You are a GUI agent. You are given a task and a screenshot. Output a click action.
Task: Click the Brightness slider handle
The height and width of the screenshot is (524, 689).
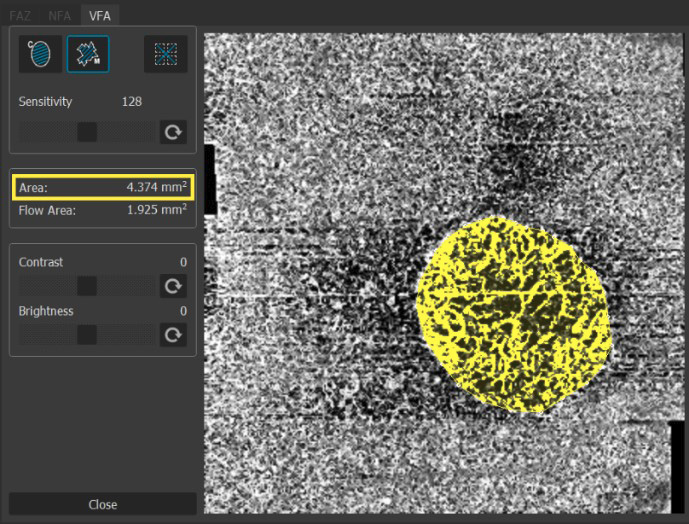87,335
